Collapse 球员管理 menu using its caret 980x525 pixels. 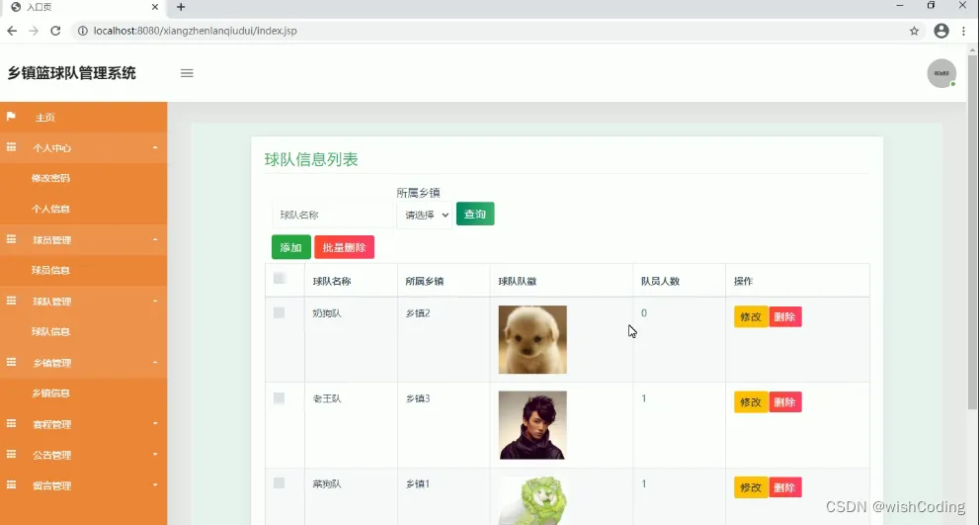(x=155, y=239)
